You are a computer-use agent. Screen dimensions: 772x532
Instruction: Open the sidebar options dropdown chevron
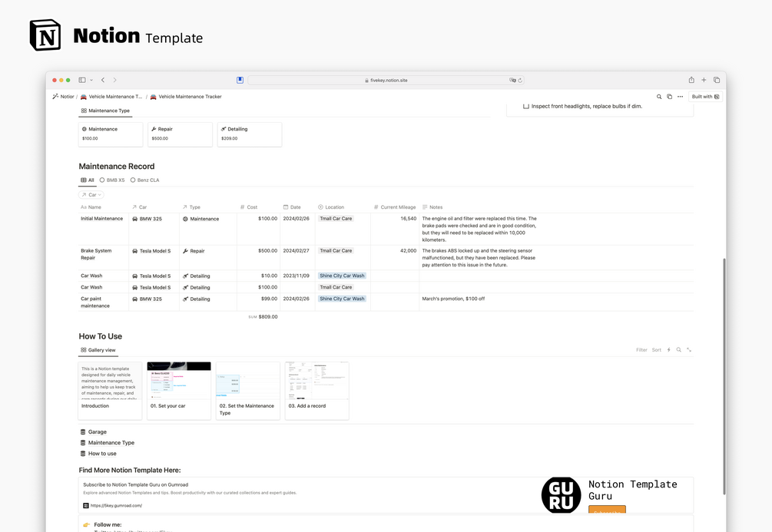(x=91, y=80)
